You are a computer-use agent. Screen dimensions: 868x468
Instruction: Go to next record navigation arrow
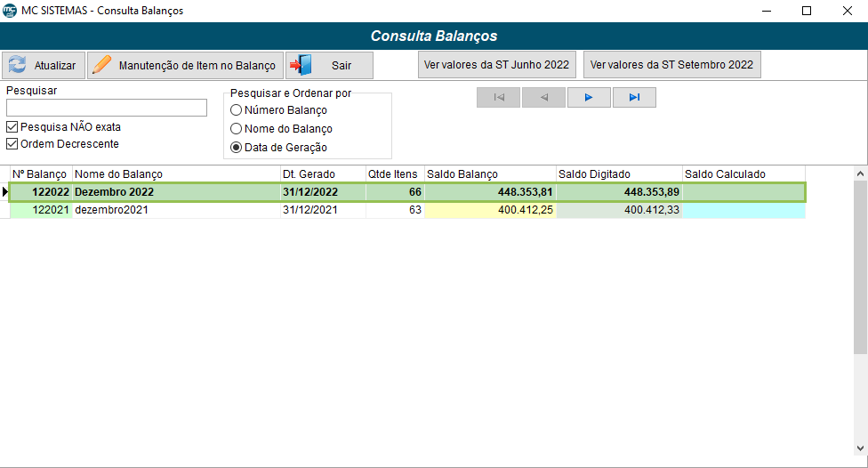coord(589,98)
